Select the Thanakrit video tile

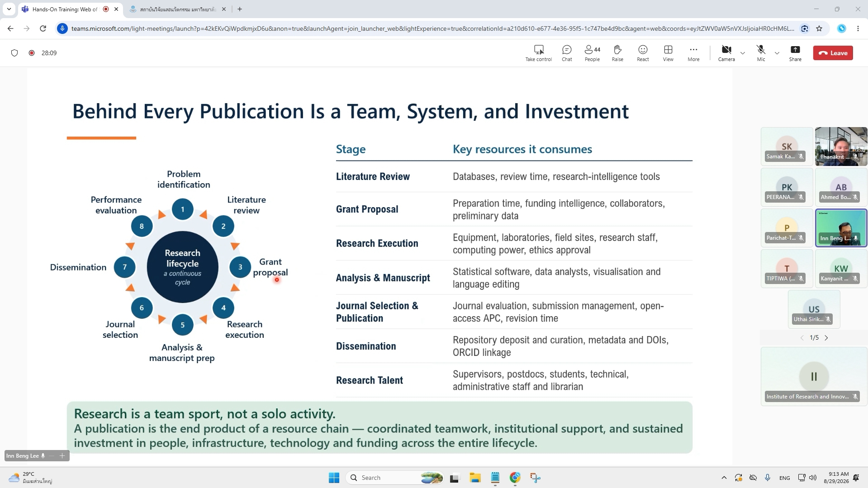coord(841,146)
